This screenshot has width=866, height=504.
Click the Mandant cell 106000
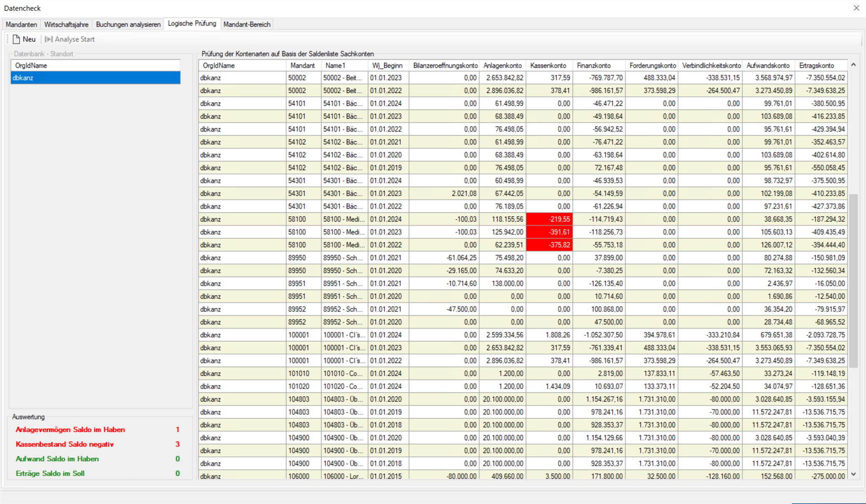coord(304,476)
